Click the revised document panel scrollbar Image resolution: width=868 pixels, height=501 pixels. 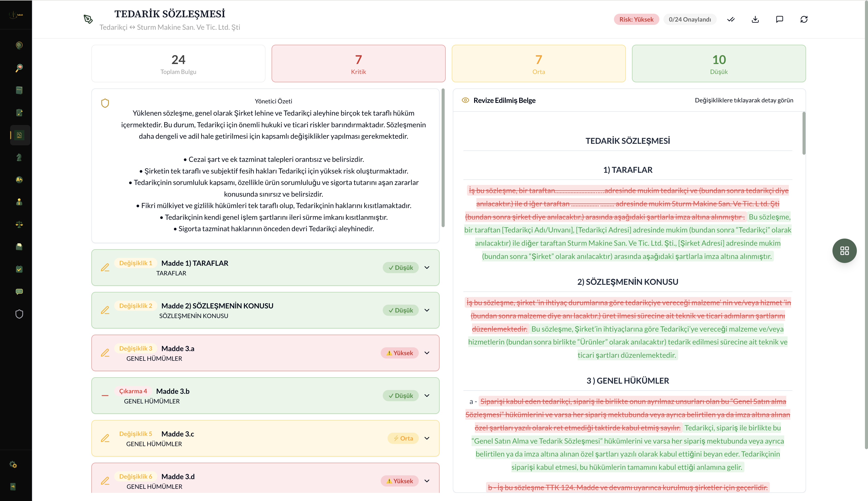(804, 134)
